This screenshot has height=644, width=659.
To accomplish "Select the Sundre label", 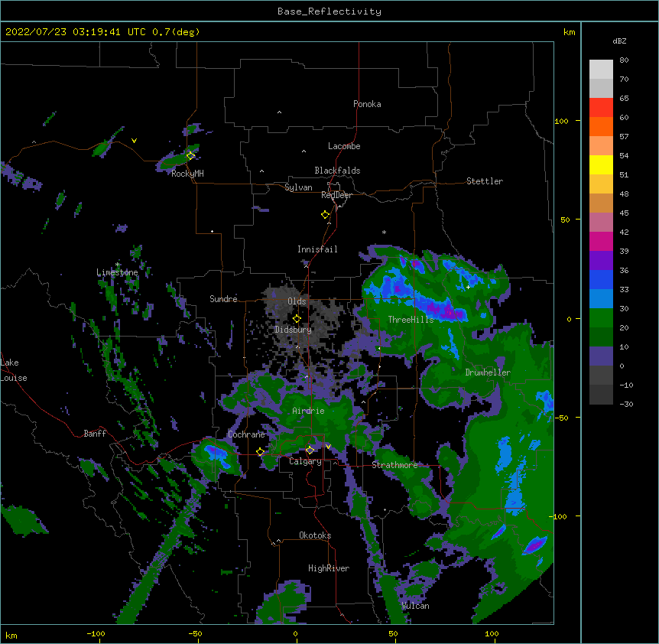I will pyautogui.click(x=223, y=299).
